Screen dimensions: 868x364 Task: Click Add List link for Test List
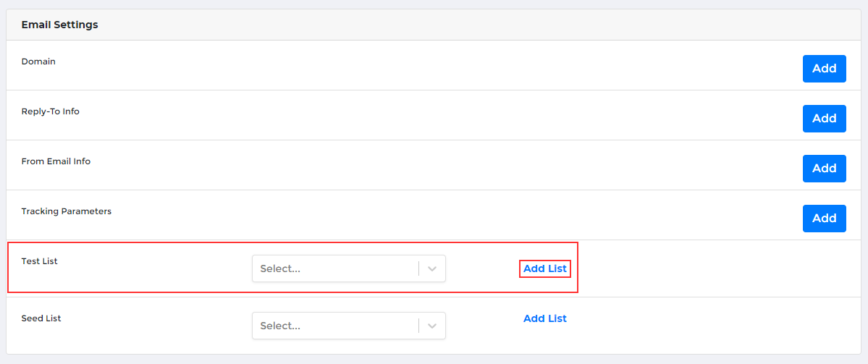pyautogui.click(x=545, y=268)
